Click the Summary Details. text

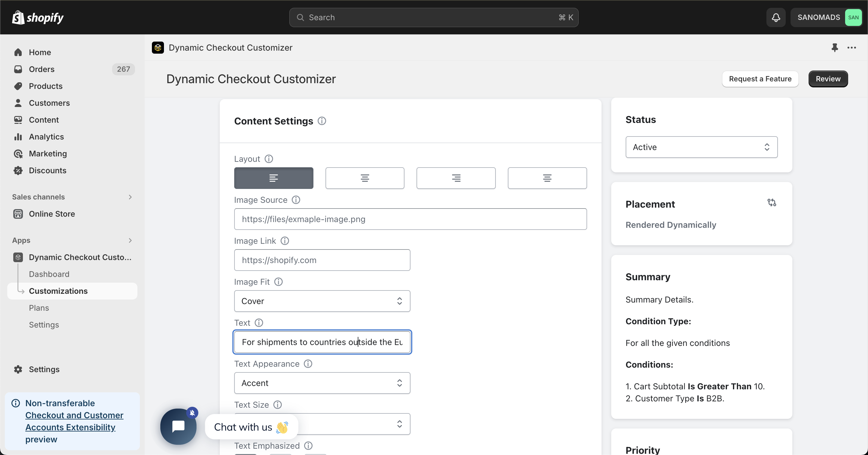click(659, 300)
